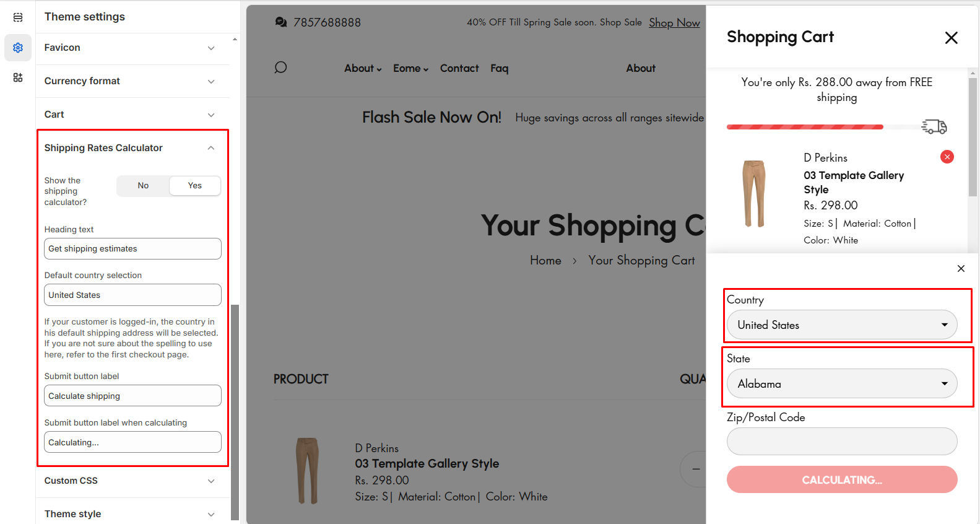Remove D Perkins item with red X

[x=947, y=157]
